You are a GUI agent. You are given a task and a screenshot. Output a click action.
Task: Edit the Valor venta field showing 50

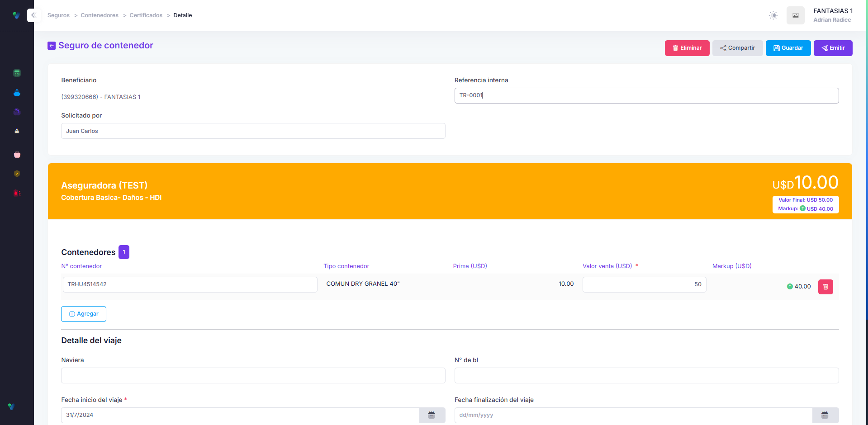tap(644, 284)
